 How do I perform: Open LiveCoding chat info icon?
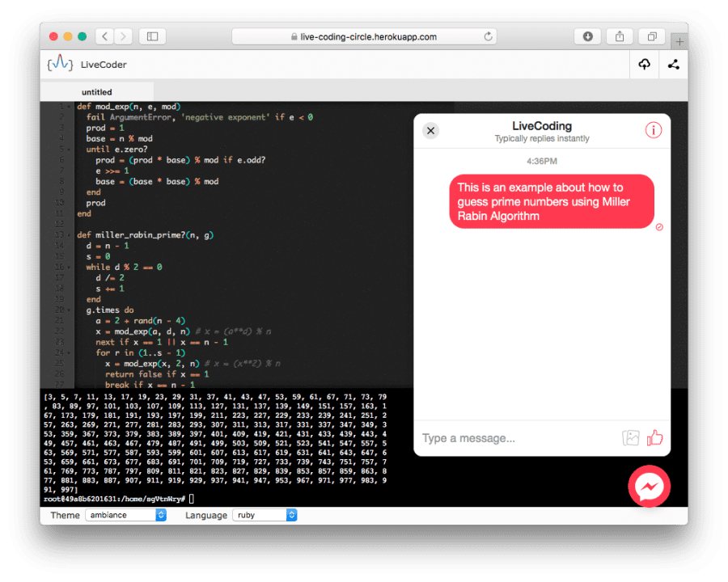[653, 130]
